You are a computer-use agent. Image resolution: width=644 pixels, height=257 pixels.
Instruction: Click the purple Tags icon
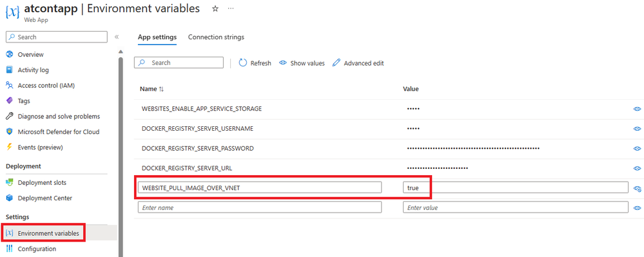10,100
